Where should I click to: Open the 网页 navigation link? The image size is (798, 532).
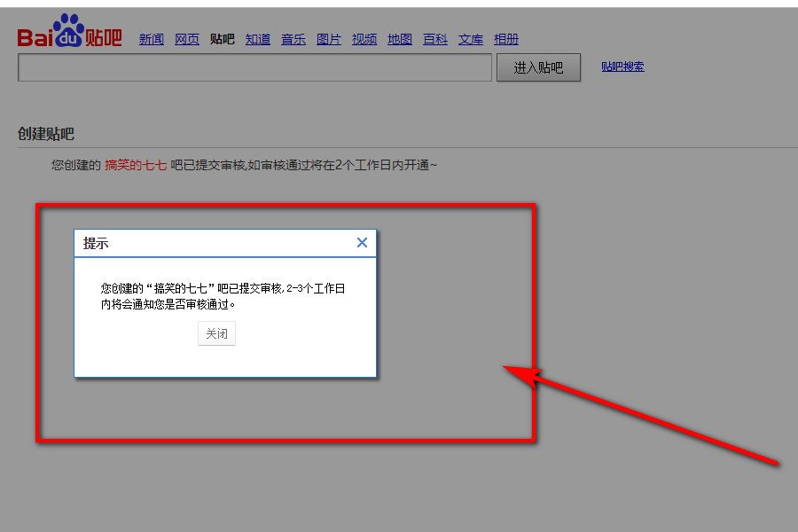(x=186, y=39)
